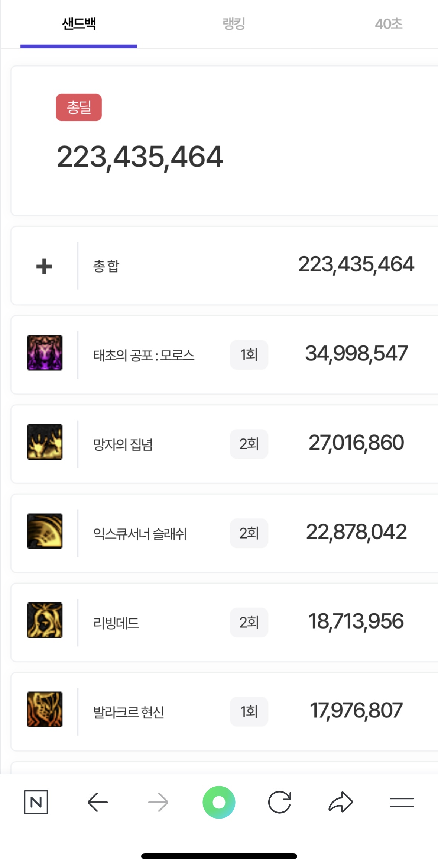Open the 리빙데드 skill row name
The image size is (438, 868).
(116, 623)
